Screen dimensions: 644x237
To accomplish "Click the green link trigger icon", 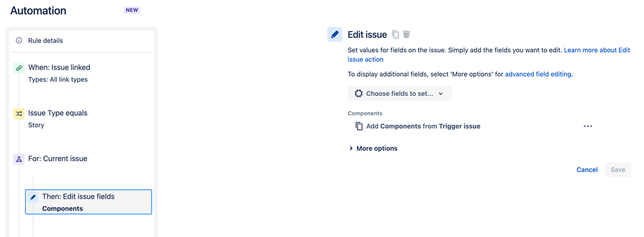I will [x=19, y=68].
